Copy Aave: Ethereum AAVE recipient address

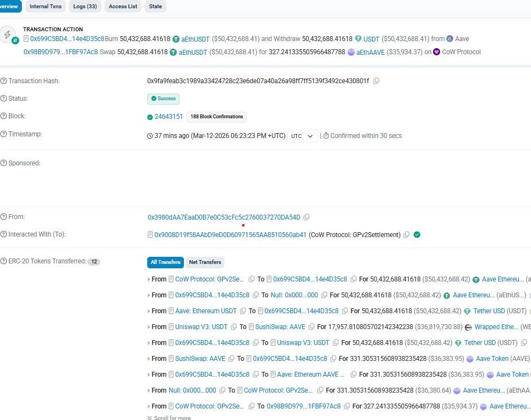pyautogui.click(x=353, y=374)
